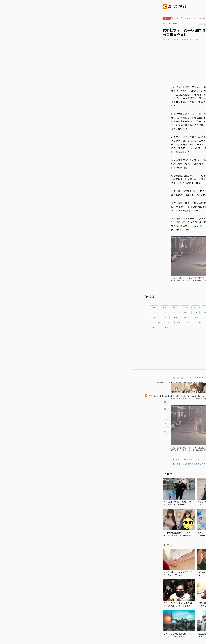
Task: Open the Facebook icon in footer
Action: tap(174, 377)
